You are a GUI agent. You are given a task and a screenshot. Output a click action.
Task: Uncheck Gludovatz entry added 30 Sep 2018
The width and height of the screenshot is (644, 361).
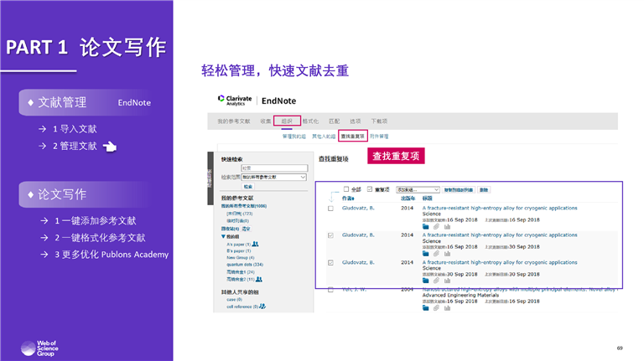[330, 262]
